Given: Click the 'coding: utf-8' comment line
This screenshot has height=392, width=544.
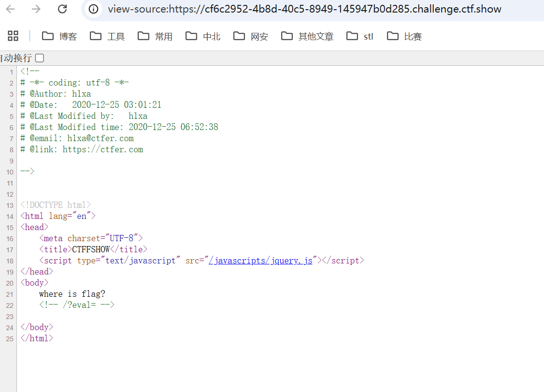Looking at the screenshot, I should click(74, 83).
